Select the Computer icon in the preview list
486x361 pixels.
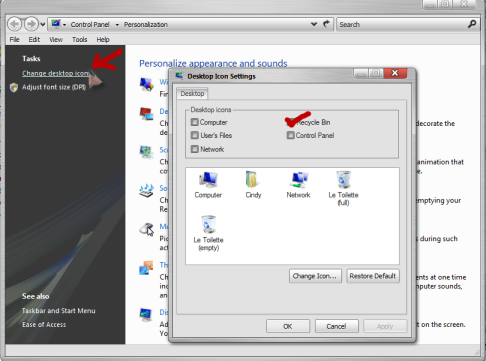tap(208, 185)
